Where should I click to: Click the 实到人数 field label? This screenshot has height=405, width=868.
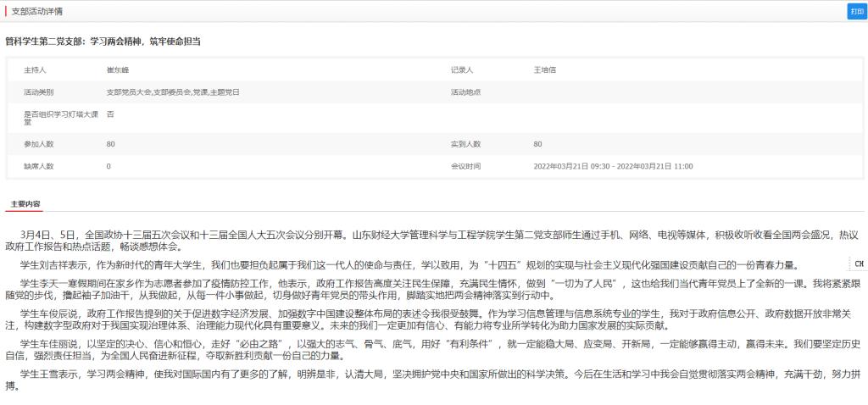pos(465,144)
